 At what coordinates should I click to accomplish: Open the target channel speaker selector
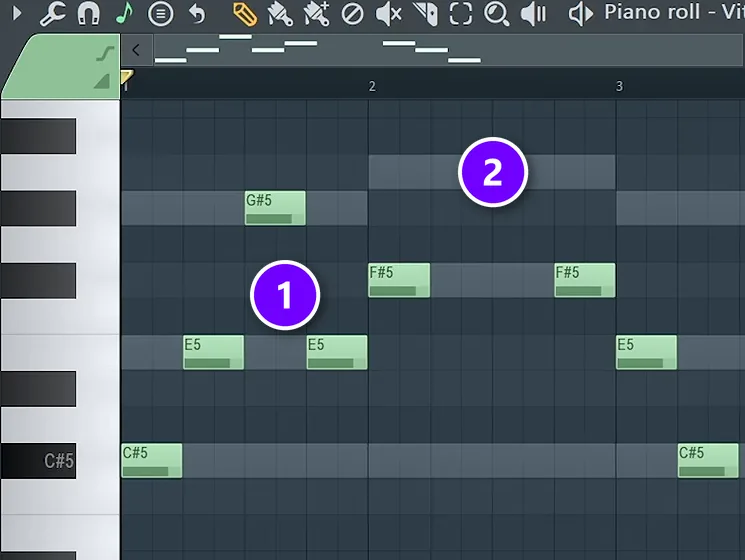click(x=581, y=14)
